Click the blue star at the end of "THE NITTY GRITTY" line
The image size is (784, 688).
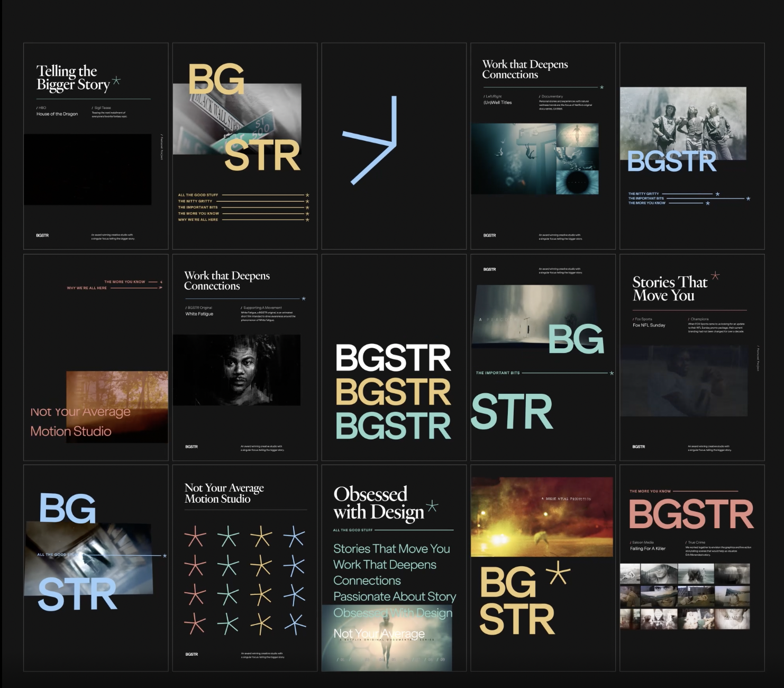718,194
